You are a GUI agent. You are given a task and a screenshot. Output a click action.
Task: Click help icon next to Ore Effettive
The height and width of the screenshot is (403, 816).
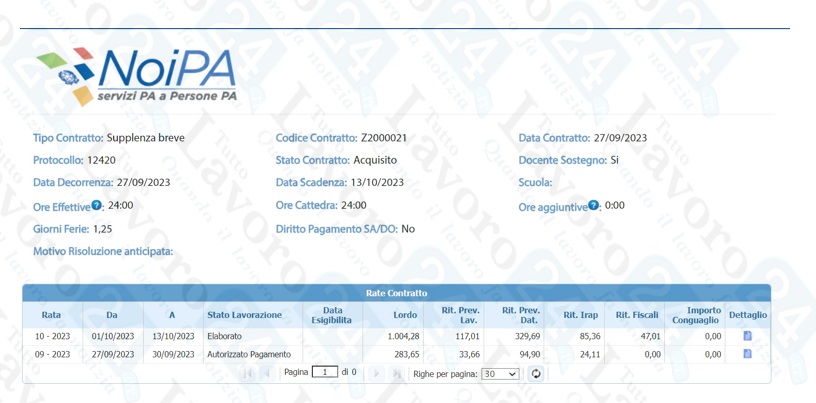tap(96, 205)
